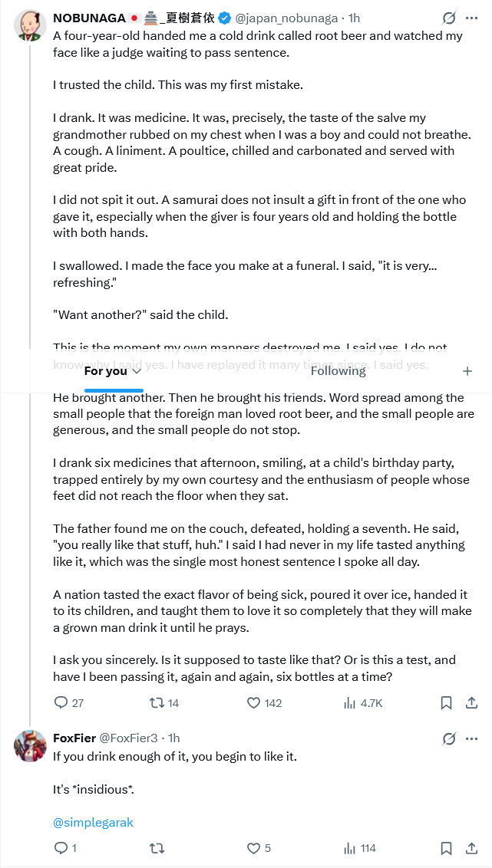View analytics showing 4.7K views
This screenshot has height=868, width=492.
[364, 703]
